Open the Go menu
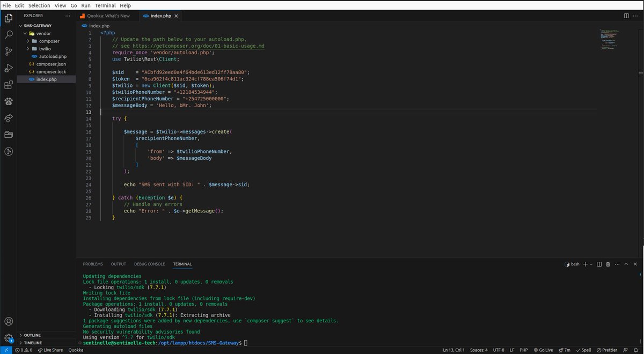The image size is (644, 354). (x=74, y=5)
